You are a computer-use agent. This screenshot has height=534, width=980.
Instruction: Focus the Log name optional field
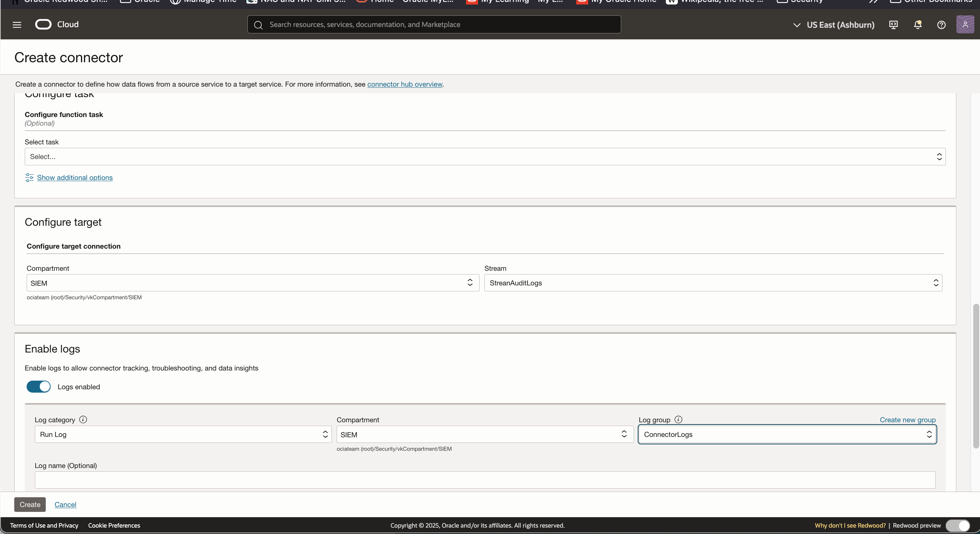485,480
